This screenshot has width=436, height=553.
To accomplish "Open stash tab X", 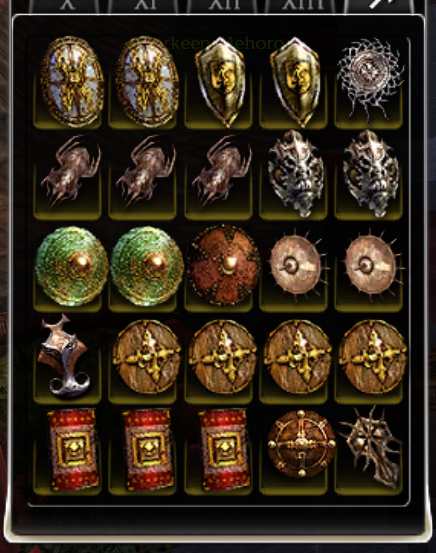I will pos(67,5).
